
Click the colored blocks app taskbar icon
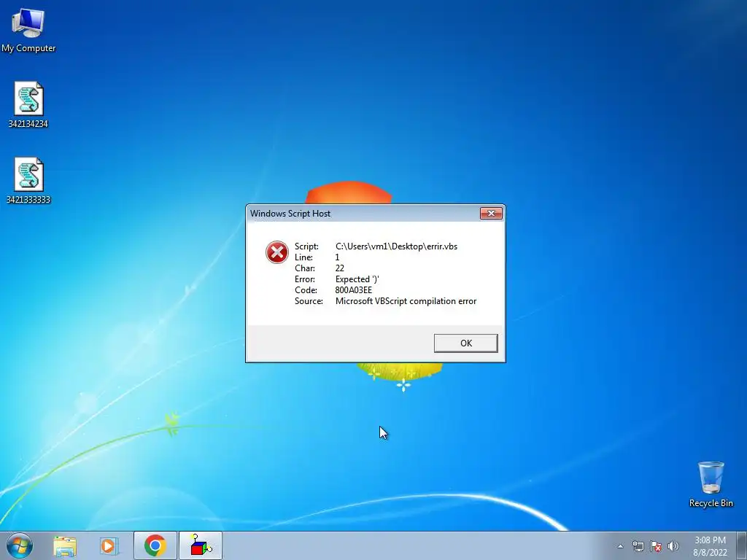point(201,545)
